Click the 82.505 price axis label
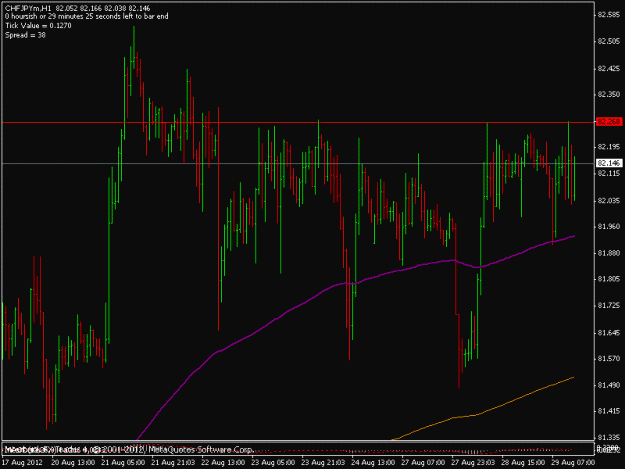The height and width of the screenshot is (469, 625). pyautogui.click(x=609, y=41)
